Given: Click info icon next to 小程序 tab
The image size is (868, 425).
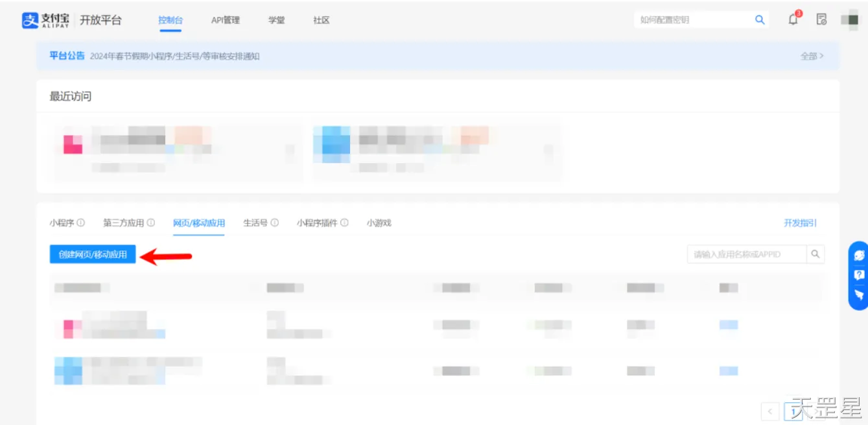Looking at the screenshot, I should point(81,223).
